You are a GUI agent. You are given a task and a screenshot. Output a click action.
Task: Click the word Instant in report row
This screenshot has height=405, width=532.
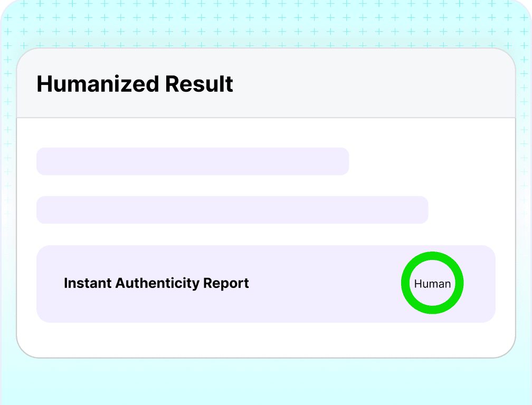(x=88, y=283)
